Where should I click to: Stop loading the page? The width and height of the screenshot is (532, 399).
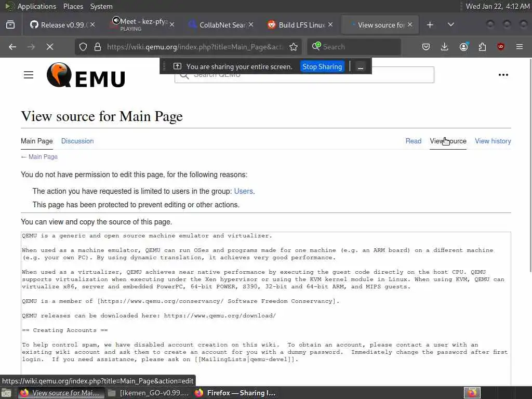click(x=50, y=47)
